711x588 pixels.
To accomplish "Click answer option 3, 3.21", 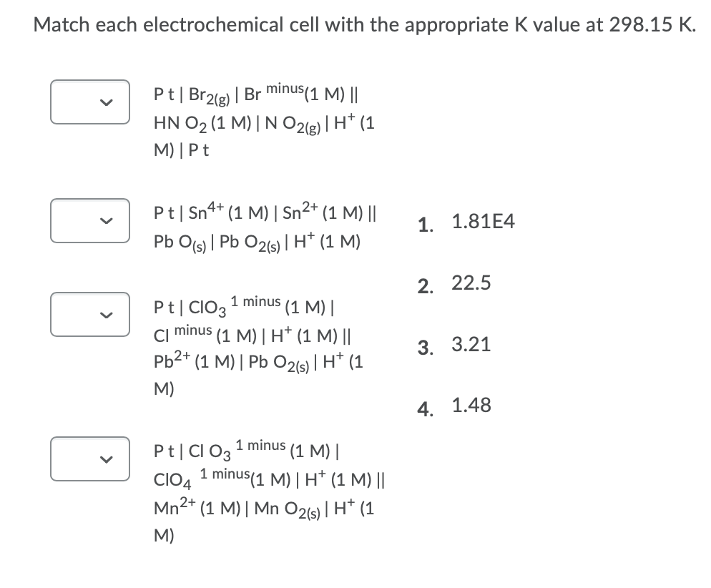I will click(x=455, y=346).
